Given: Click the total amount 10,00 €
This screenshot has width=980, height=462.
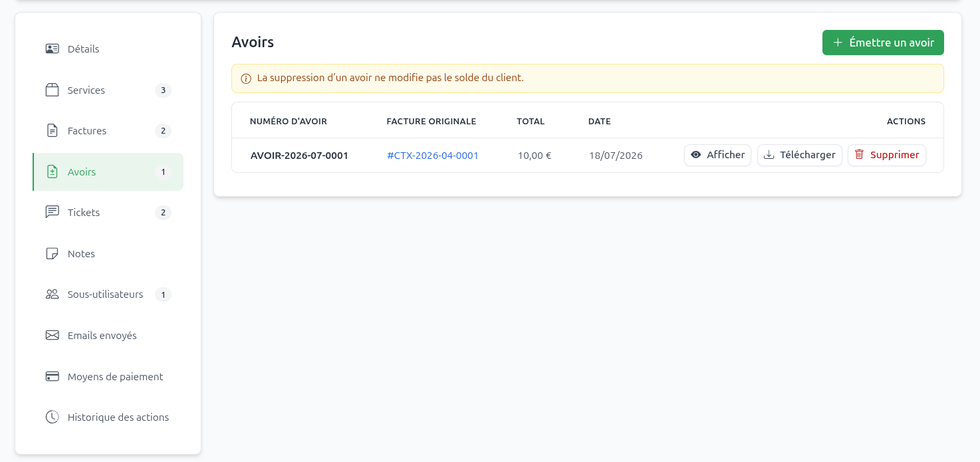Looking at the screenshot, I should pyautogui.click(x=535, y=156).
